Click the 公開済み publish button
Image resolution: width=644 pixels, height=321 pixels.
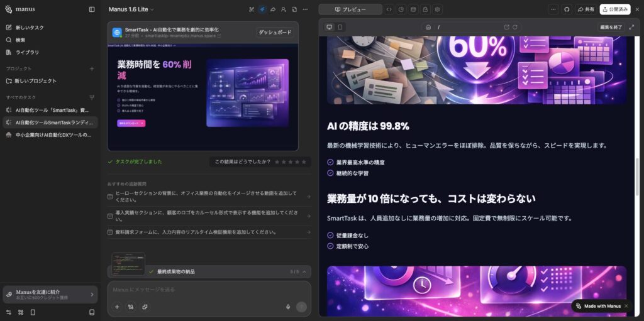point(615,9)
